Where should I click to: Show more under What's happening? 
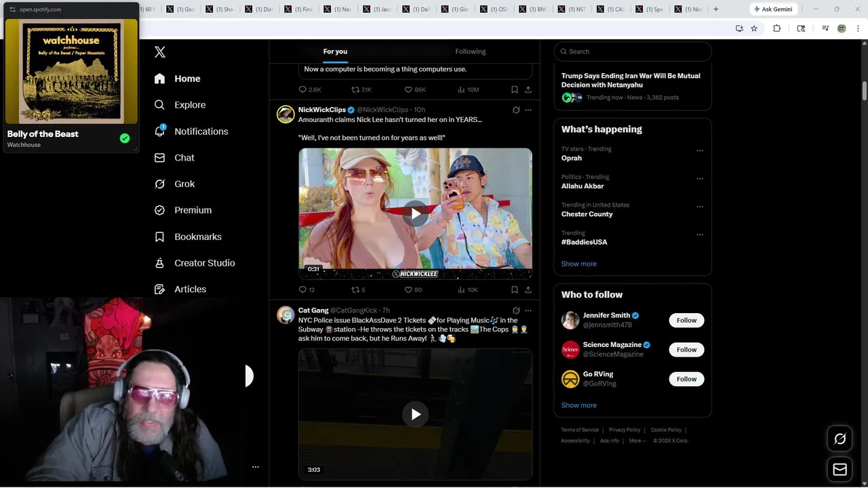(579, 264)
